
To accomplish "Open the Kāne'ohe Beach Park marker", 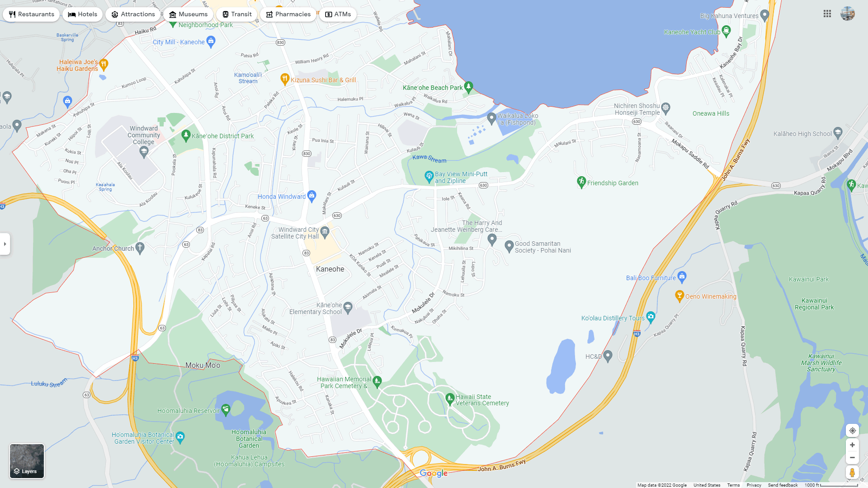I will (468, 87).
